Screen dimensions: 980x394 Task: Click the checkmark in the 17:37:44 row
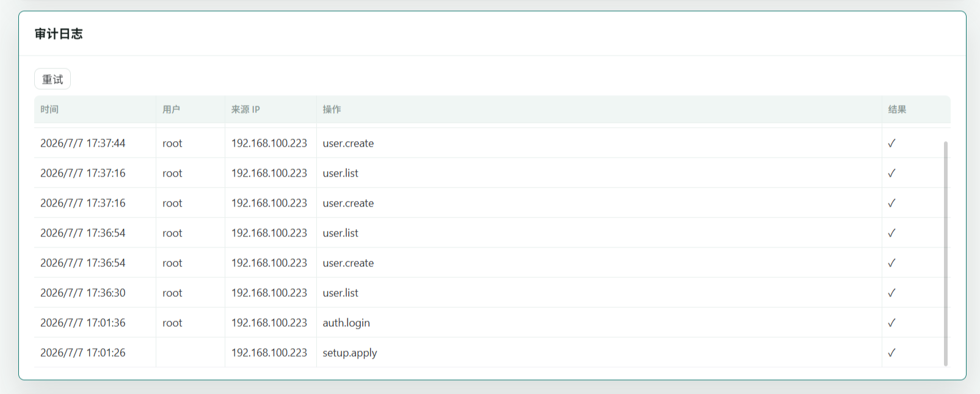(x=891, y=143)
